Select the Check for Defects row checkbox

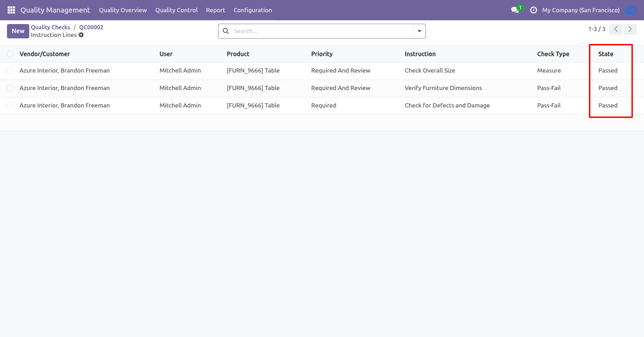click(10, 105)
